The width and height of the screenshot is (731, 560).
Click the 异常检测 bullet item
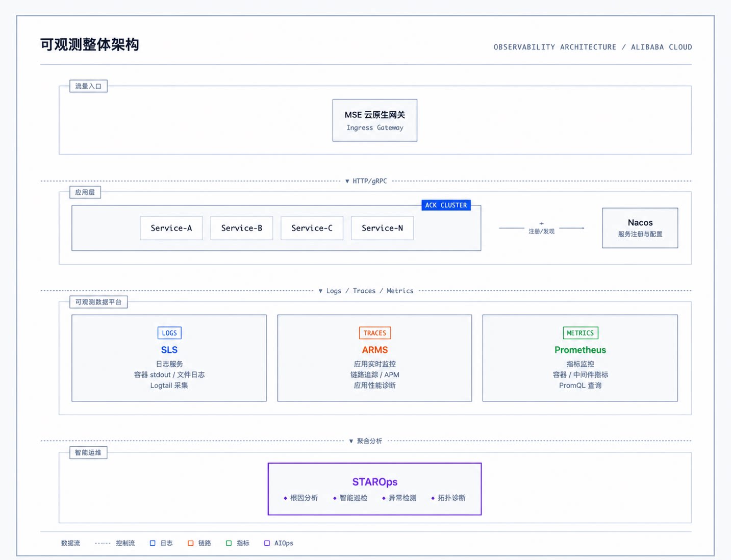coord(399,498)
